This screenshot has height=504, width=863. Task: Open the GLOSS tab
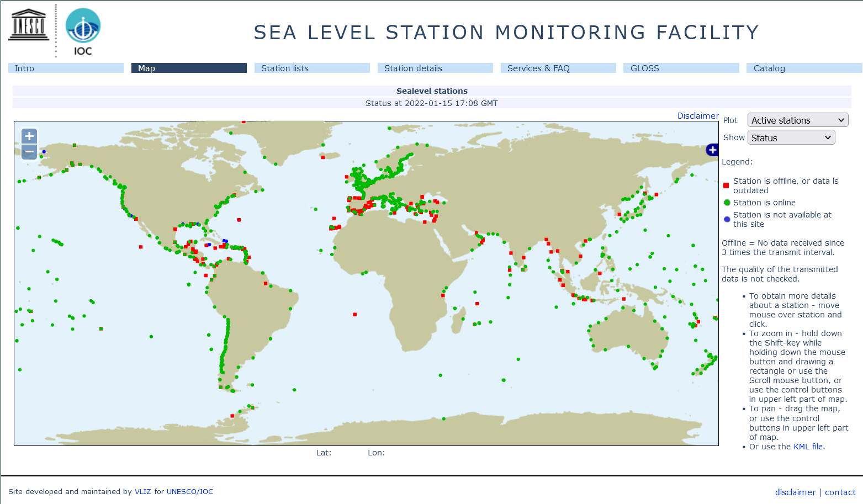pyautogui.click(x=681, y=68)
